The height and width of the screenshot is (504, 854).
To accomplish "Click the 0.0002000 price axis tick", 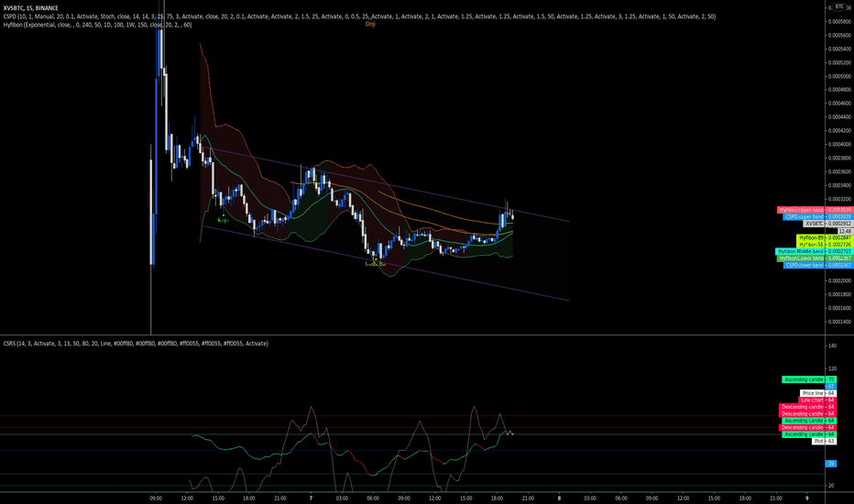I will point(839,281).
